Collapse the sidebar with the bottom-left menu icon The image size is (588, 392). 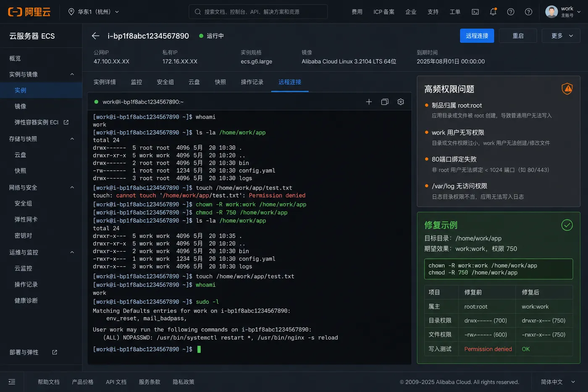tap(12, 382)
